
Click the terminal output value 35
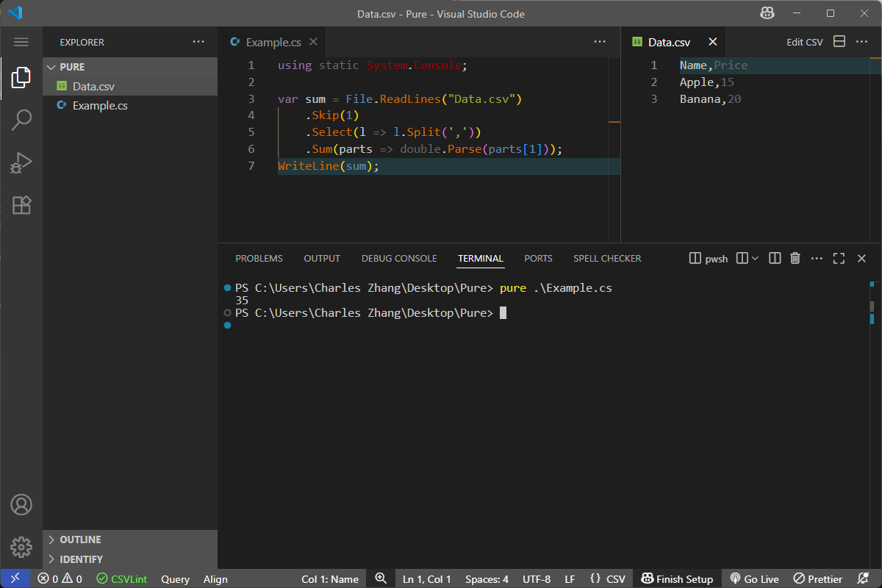(242, 301)
